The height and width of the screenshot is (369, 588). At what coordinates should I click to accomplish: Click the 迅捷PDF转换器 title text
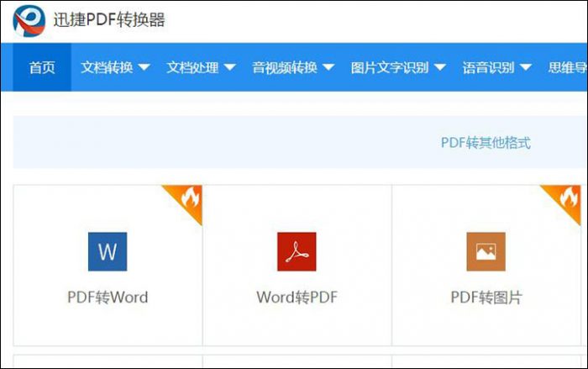tap(108, 20)
